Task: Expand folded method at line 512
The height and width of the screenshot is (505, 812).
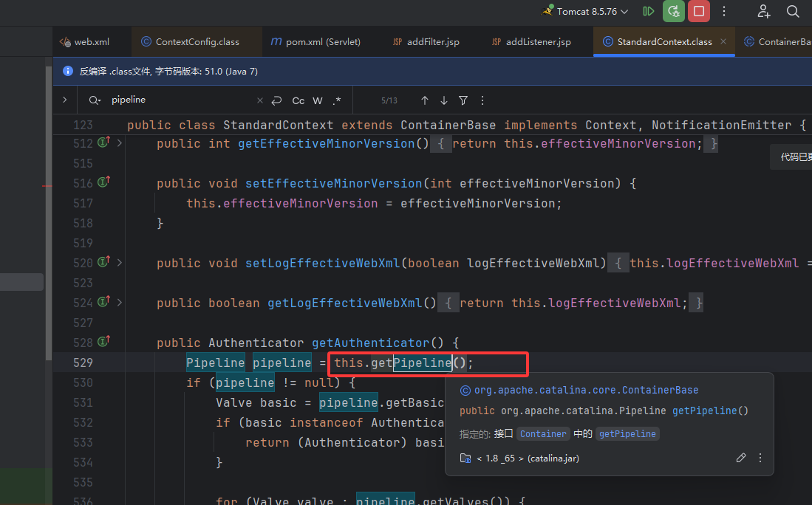Action: [x=120, y=142]
